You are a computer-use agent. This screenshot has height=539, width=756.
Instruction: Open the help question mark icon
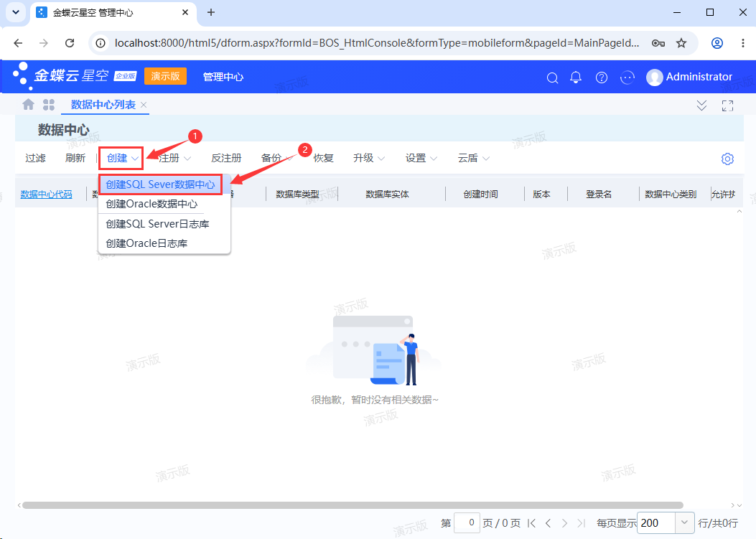[601, 77]
